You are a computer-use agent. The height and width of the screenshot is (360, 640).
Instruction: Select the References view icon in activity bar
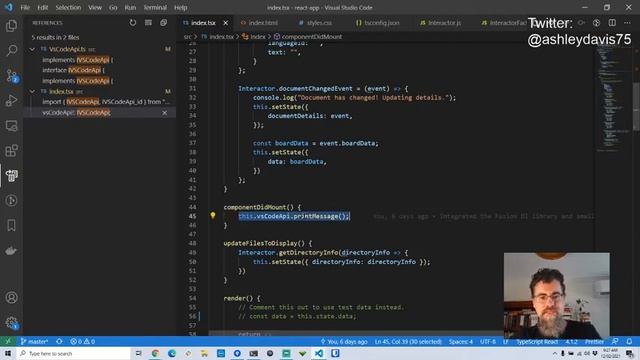pos(11,176)
